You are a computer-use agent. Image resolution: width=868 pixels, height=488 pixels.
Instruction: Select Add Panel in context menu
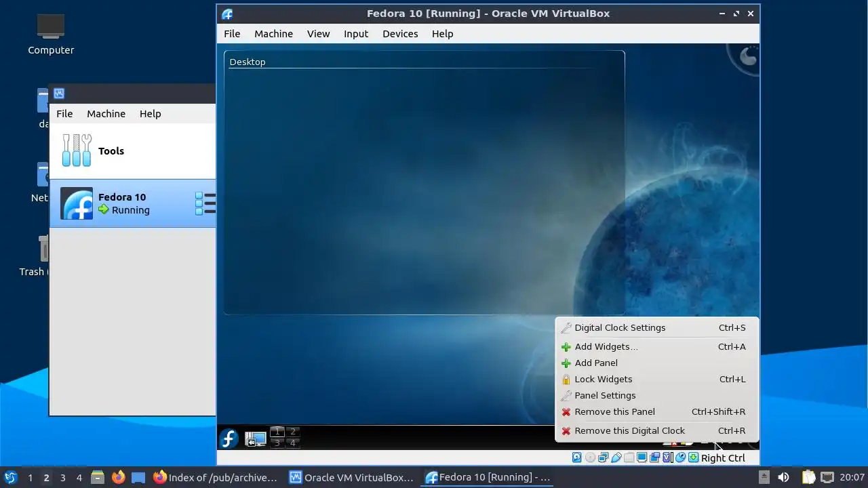tap(656, 363)
